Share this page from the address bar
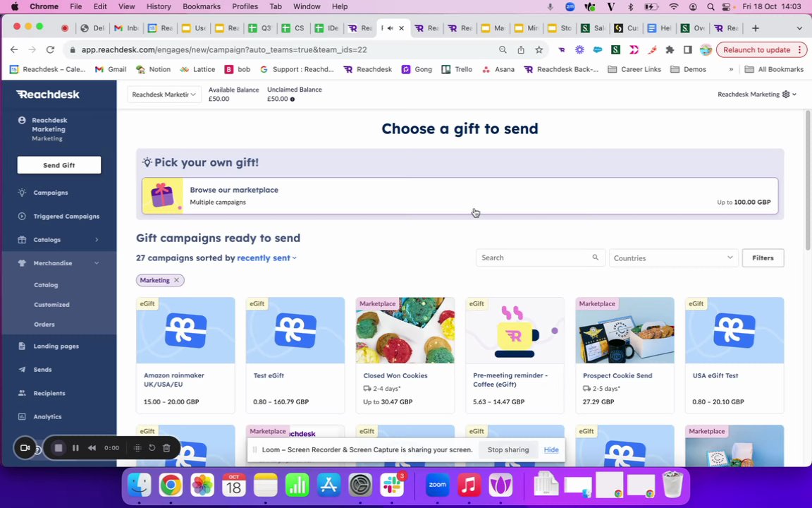The image size is (812, 508). click(521, 50)
